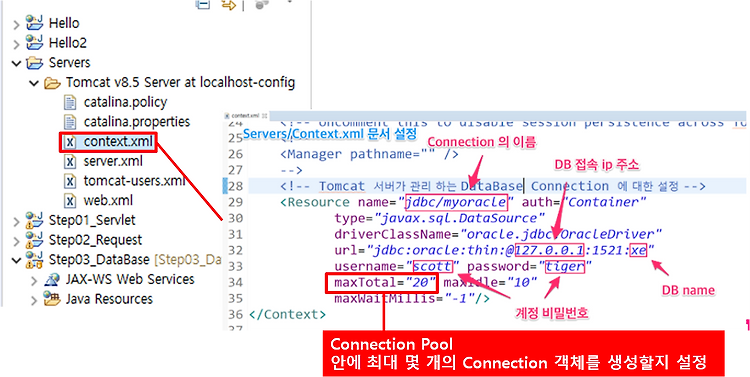Click the Tomcat config folder icon
Image resolution: width=750 pixels, height=377 pixels.
coord(52,83)
